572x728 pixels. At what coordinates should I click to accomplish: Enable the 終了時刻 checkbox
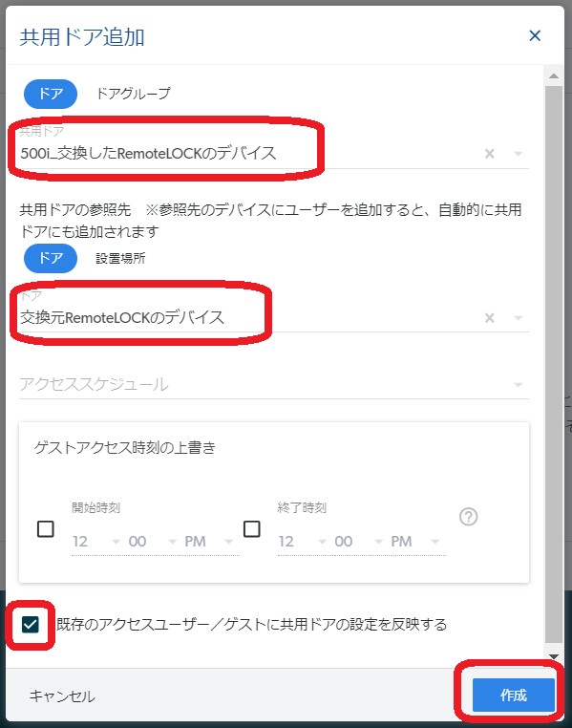252,529
